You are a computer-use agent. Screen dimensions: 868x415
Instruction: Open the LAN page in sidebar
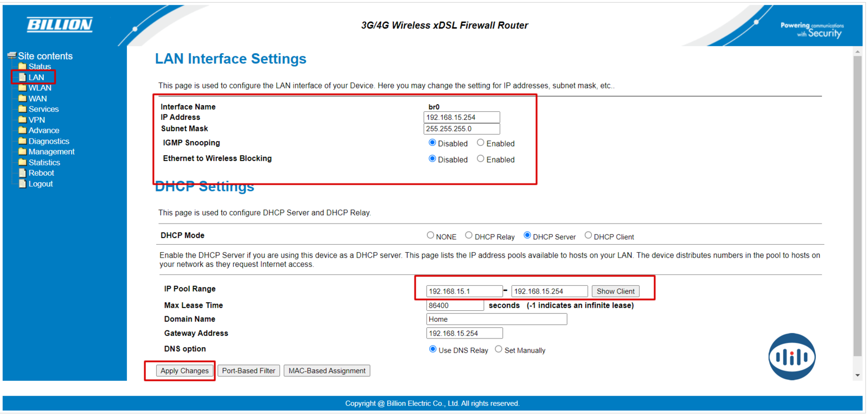[x=36, y=78]
